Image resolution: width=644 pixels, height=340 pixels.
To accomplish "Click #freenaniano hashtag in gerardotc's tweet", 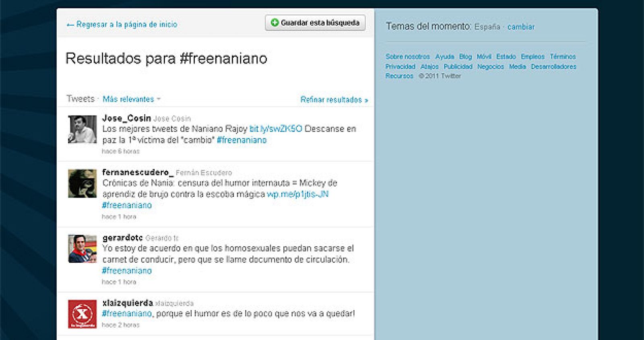I will (127, 270).
